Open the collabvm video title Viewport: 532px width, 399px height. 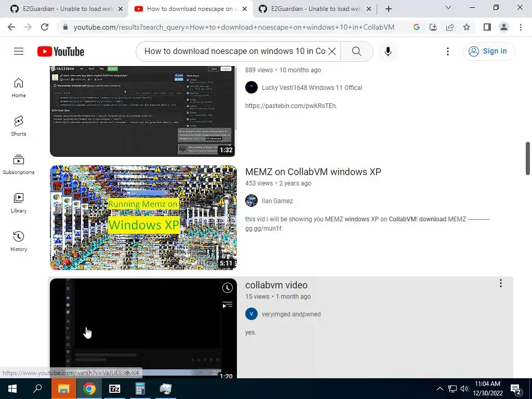point(276,285)
